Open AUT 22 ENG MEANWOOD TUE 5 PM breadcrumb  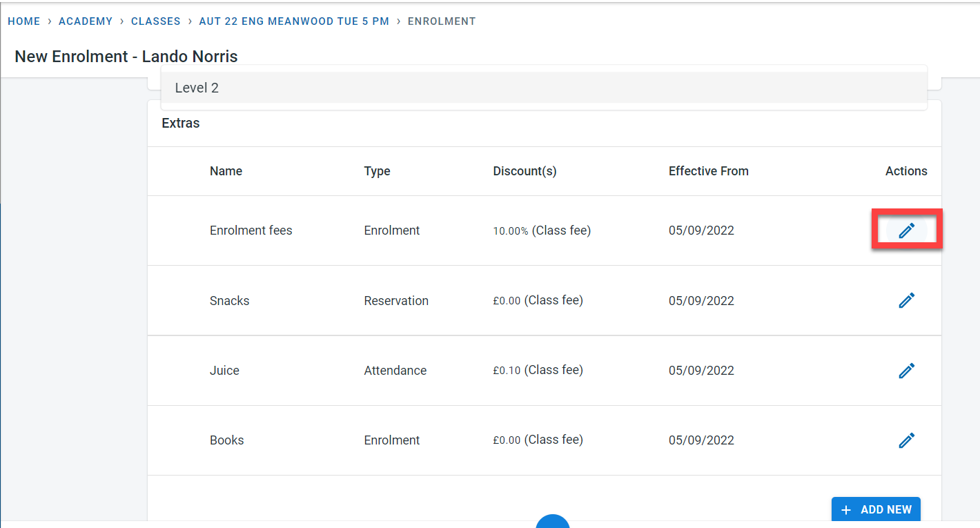tap(294, 21)
